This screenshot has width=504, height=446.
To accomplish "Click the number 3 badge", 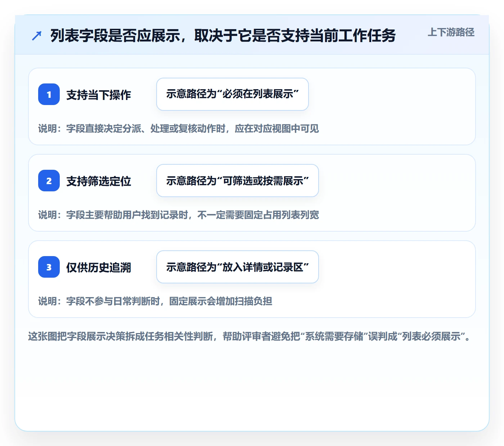I will [x=49, y=267].
